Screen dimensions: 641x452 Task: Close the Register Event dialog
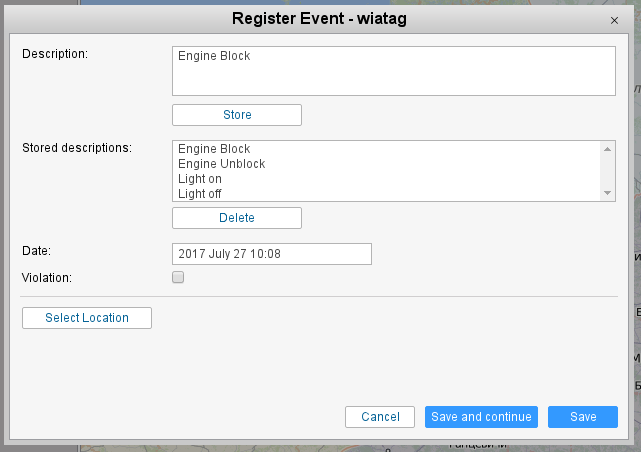click(x=614, y=20)
